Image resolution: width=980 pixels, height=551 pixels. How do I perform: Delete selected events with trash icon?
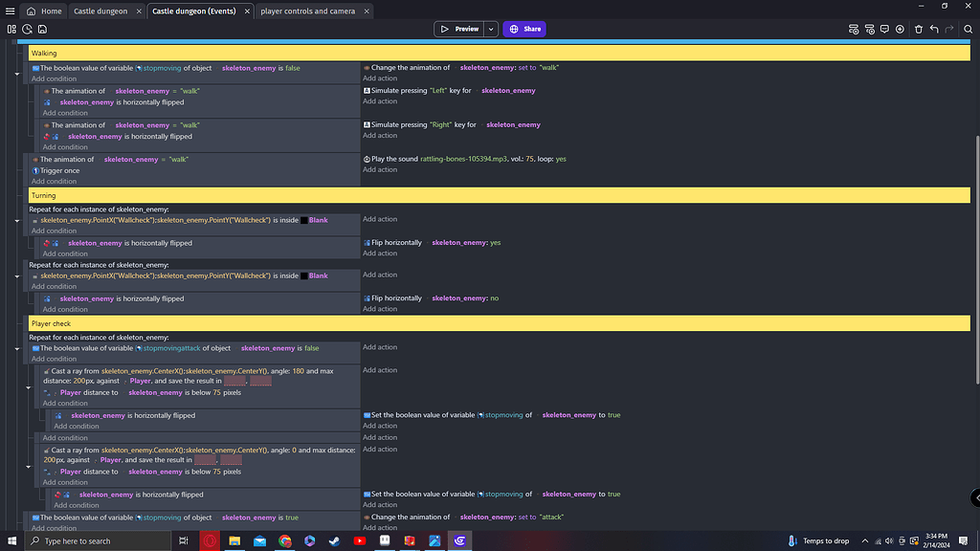pos(919,30)
